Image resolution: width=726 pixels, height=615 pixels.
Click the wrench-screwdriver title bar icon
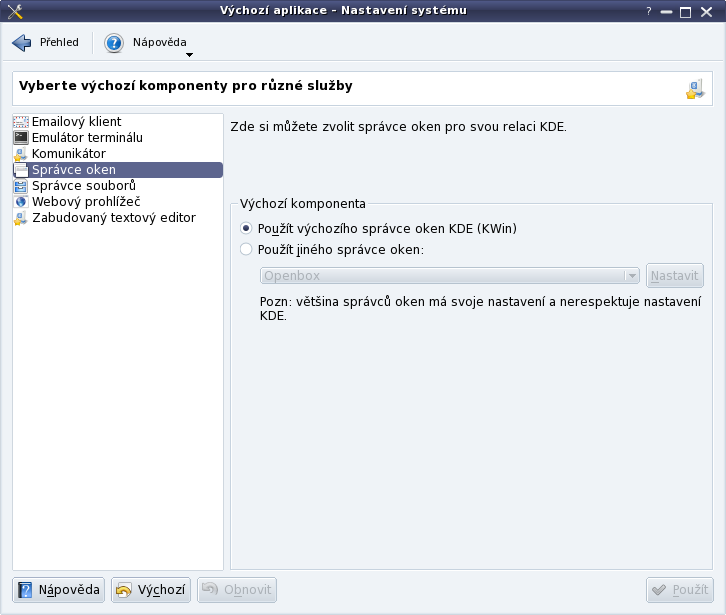(15, 11)
